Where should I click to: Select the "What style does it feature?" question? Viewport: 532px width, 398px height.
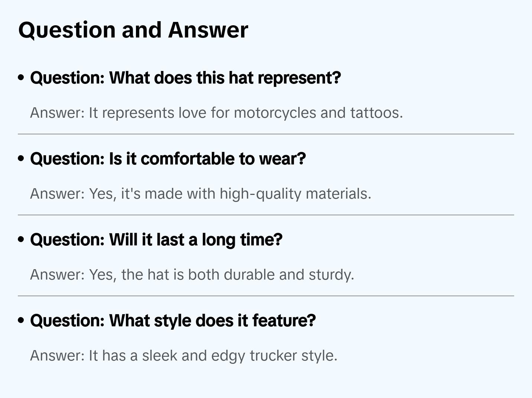[x=173, y=321]
